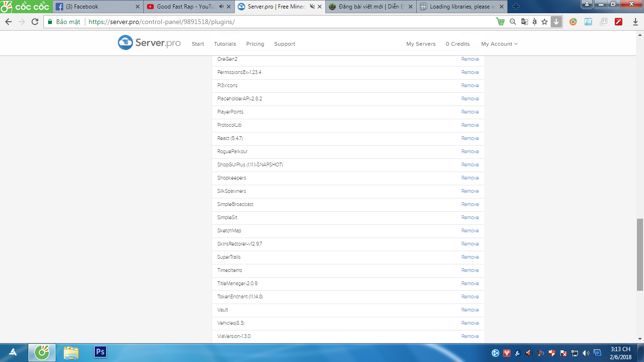
Task: Close the Good Fast Rap YouTube tab
Action: 228,7
